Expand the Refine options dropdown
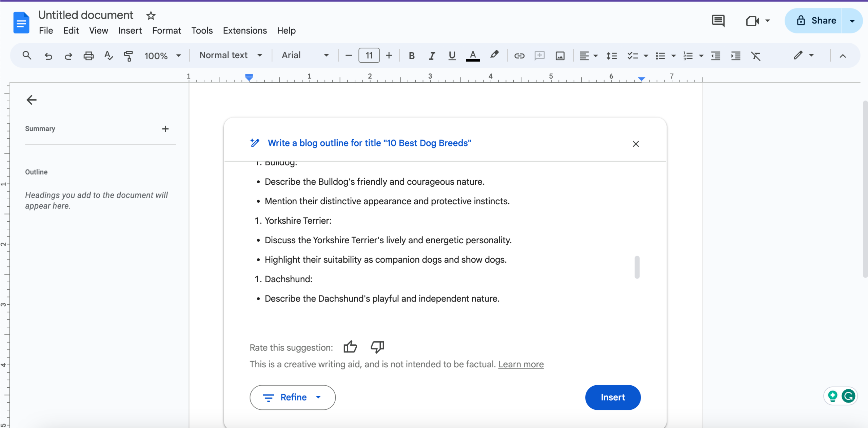 click(x=292, y=397)
